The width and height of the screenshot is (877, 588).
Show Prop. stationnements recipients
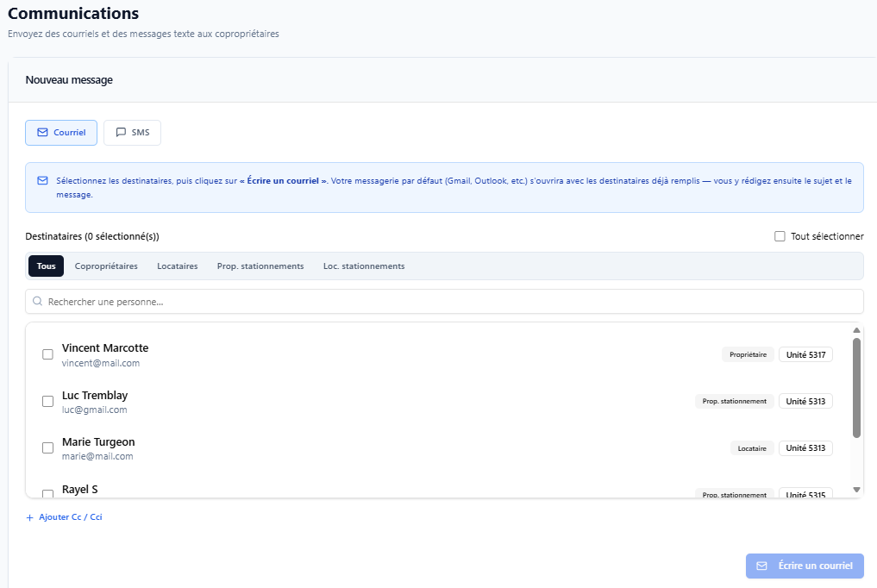coord(260,266)
